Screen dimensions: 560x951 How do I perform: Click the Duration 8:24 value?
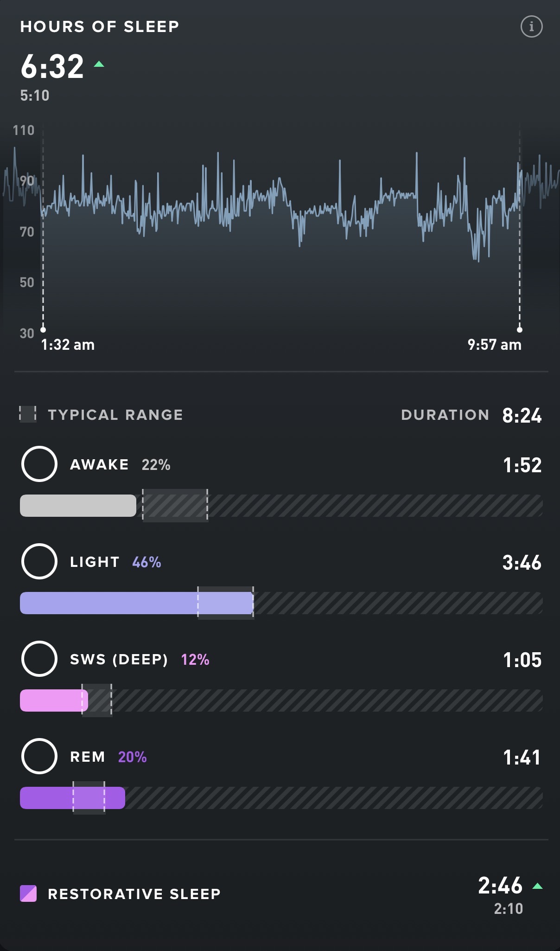pyautogui.click(x=522, y=415)
